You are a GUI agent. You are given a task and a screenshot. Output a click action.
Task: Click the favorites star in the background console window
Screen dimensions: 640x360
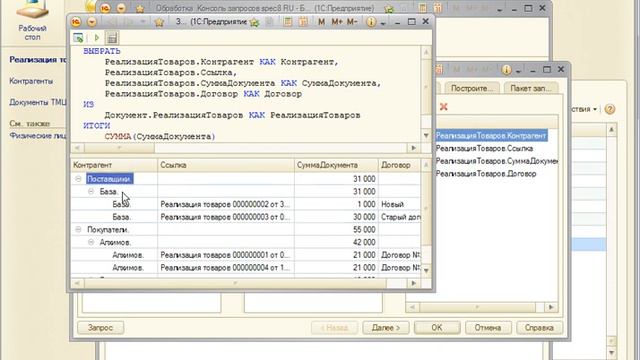[140, 9]
